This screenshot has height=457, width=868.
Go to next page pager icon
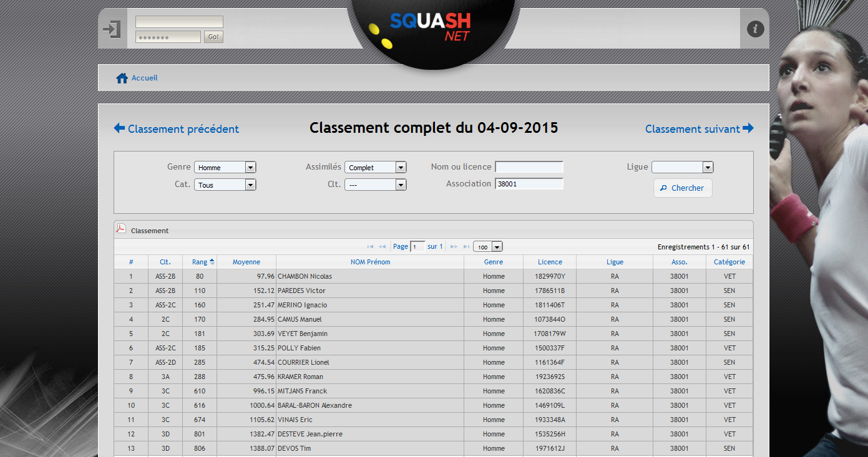click(454, 247)
